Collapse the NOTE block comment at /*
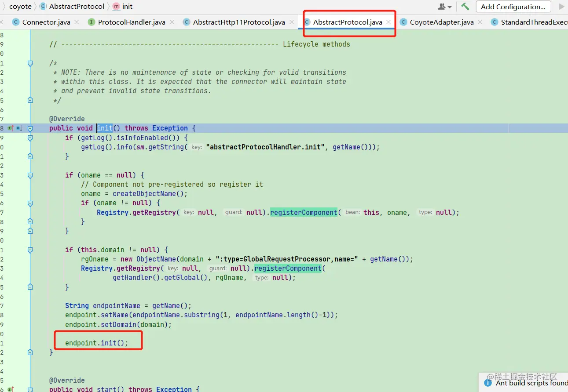Viewport: 568px width, 392px height. point(30,63)
